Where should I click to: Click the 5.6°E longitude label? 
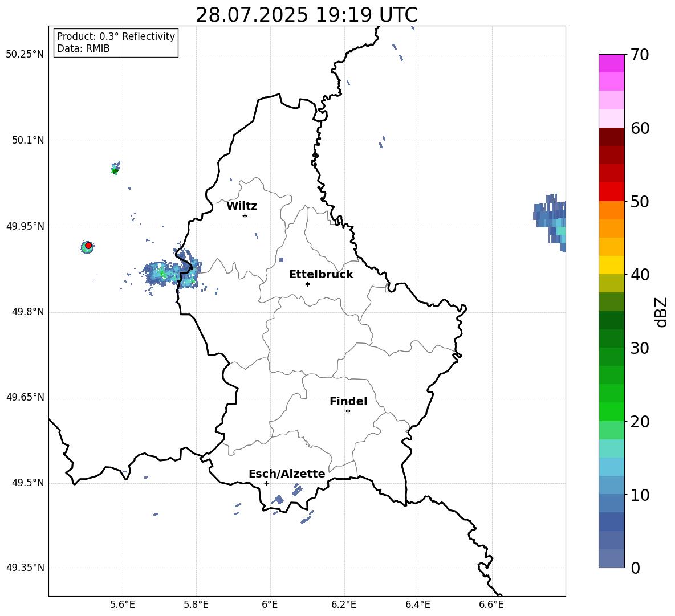click(x=123, y=605)
